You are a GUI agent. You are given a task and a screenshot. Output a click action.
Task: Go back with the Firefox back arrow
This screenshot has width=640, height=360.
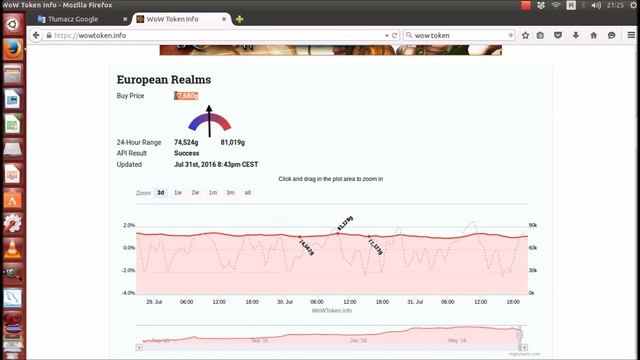click(x=36, y=36)
